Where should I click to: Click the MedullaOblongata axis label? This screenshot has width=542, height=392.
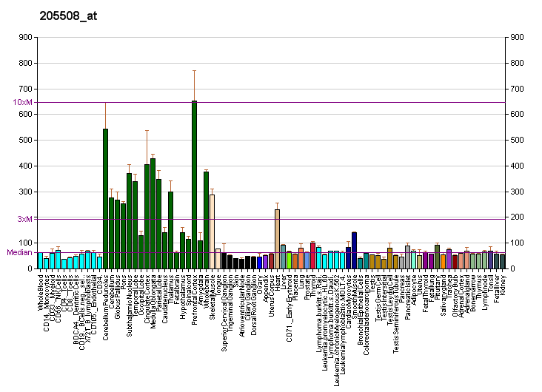[x=153, y=301]
